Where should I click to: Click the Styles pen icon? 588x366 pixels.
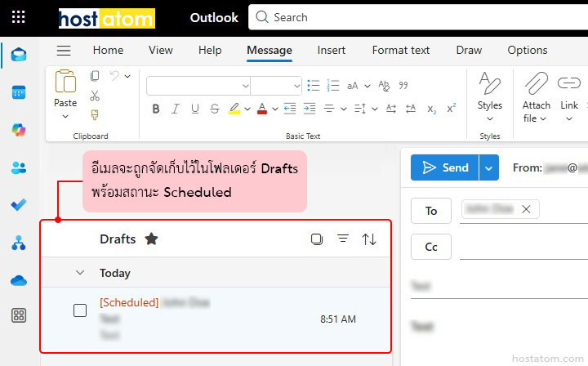tap(490, 83)
